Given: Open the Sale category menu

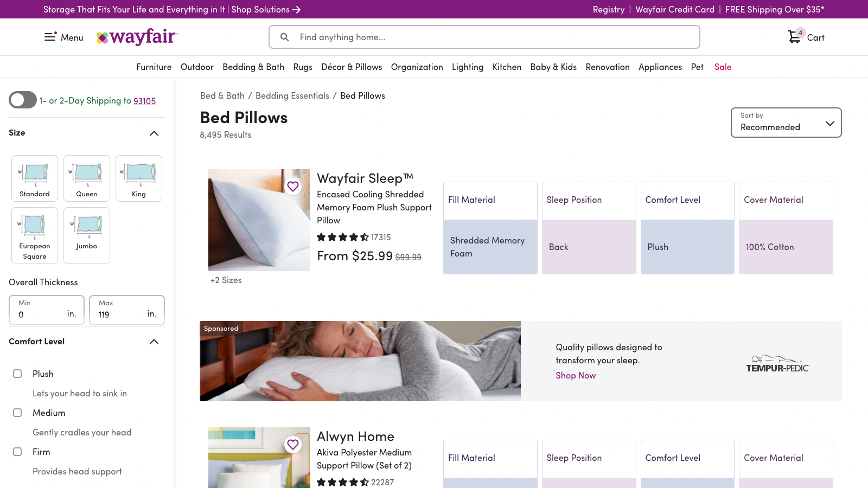Looking at the screenshot, I should [723, 67].
